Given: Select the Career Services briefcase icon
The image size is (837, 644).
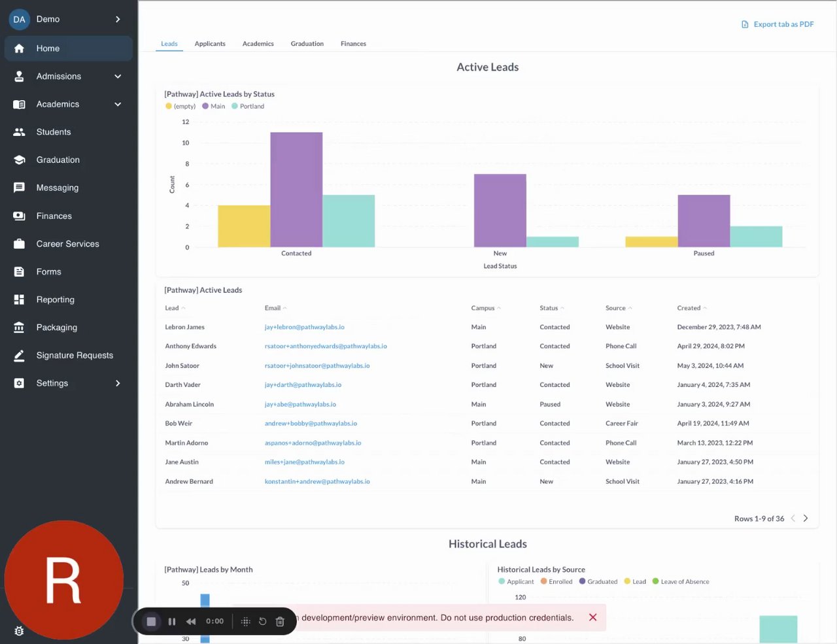Looking at the screenshot, I should (19, 244).
